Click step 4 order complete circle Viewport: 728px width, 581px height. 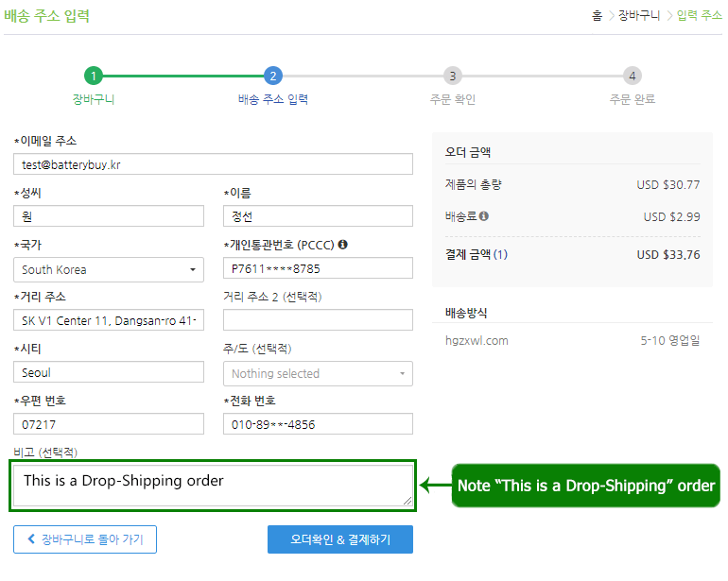(x=632, y=77)
